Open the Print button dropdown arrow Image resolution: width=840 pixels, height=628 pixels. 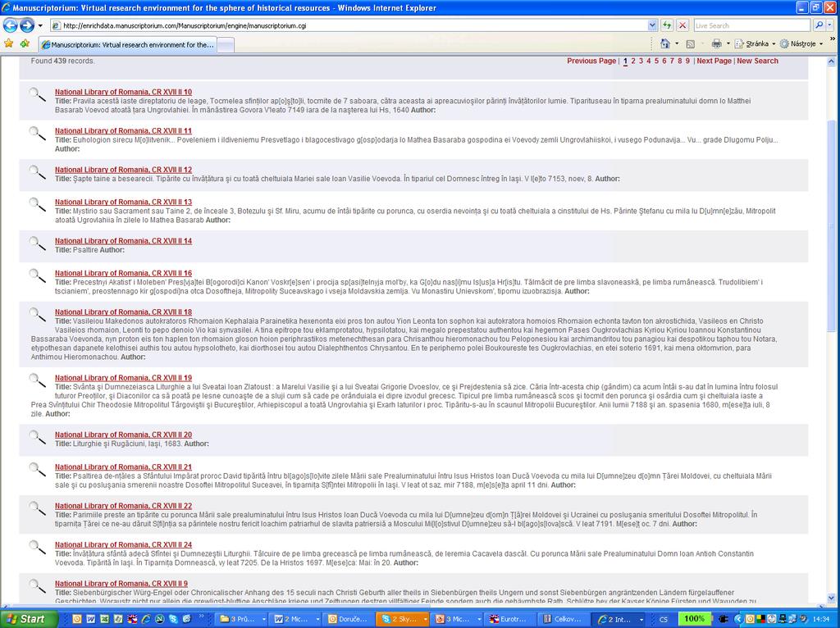(x=728, y=44)
